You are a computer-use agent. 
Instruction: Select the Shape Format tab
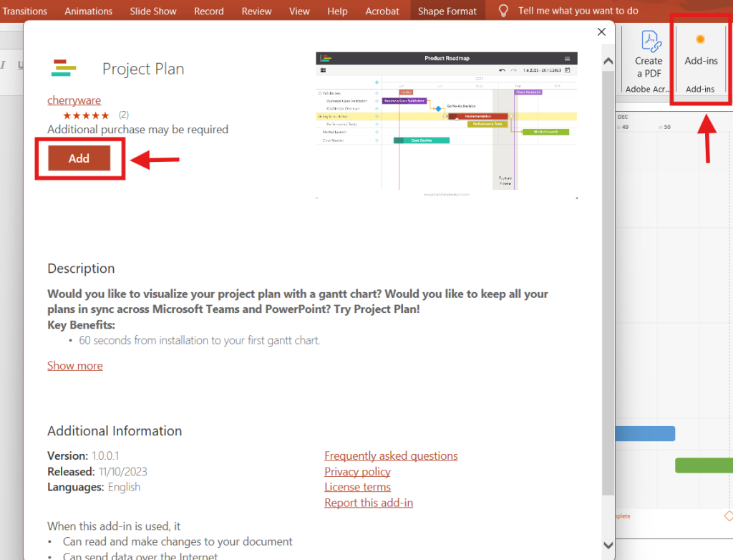click(x=447, y=11)
